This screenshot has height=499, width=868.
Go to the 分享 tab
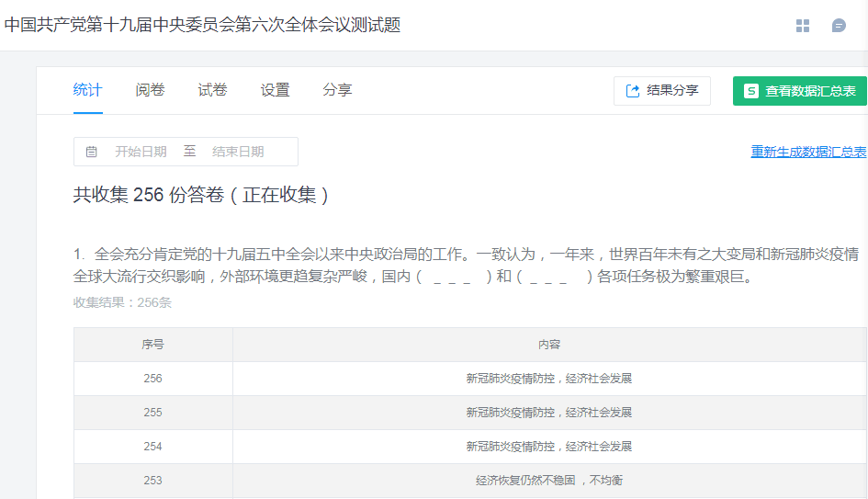tap(337, 90)
